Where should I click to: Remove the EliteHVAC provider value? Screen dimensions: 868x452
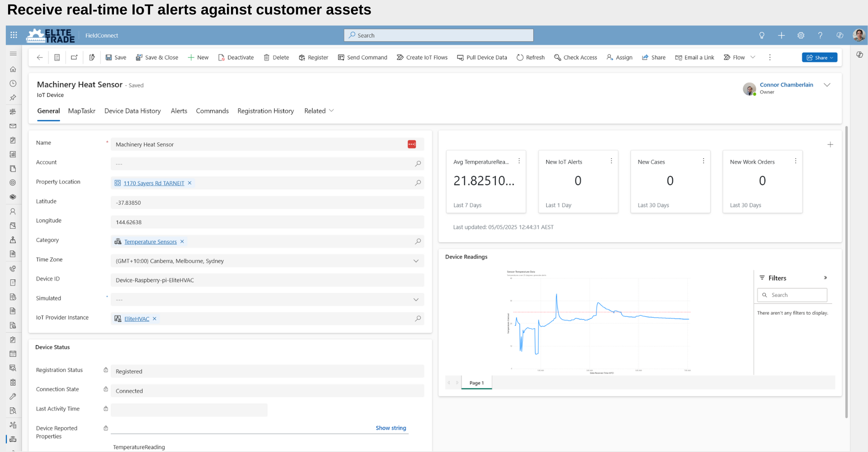coord(155,319)
